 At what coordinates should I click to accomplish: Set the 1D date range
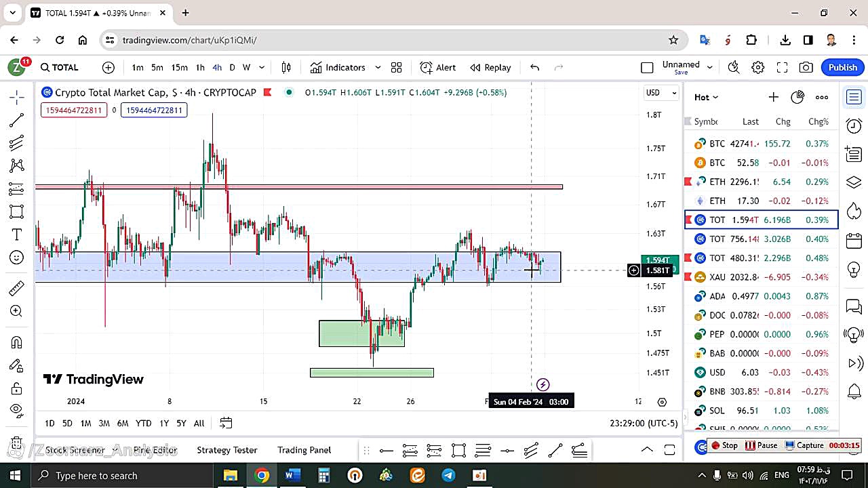[50, 423]
